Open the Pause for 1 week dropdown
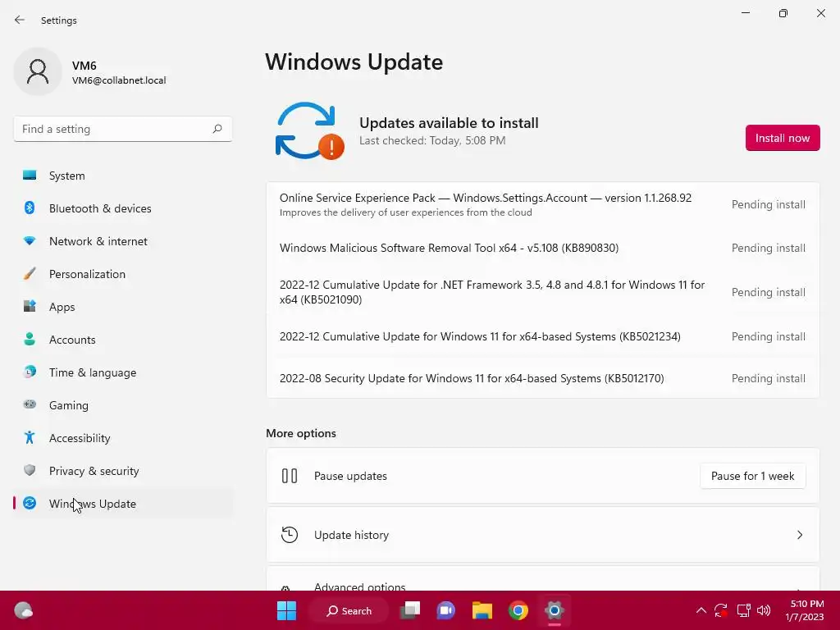The width and height of the screenshot is (840, 630). 753,476
